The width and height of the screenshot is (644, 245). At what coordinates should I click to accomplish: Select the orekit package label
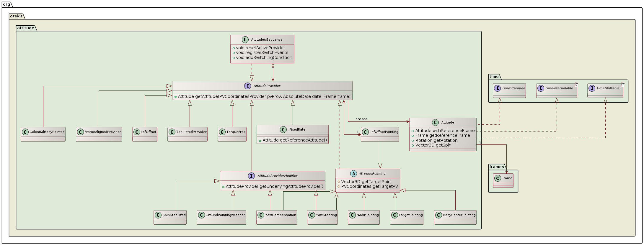point(16,16)
